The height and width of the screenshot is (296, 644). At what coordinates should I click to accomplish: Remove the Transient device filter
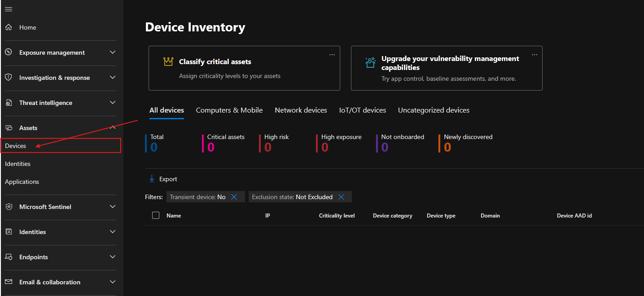tap(234, 197)
